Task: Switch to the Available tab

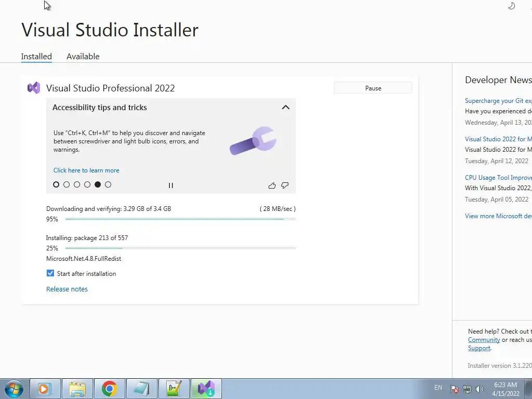Action: point(83,56)
